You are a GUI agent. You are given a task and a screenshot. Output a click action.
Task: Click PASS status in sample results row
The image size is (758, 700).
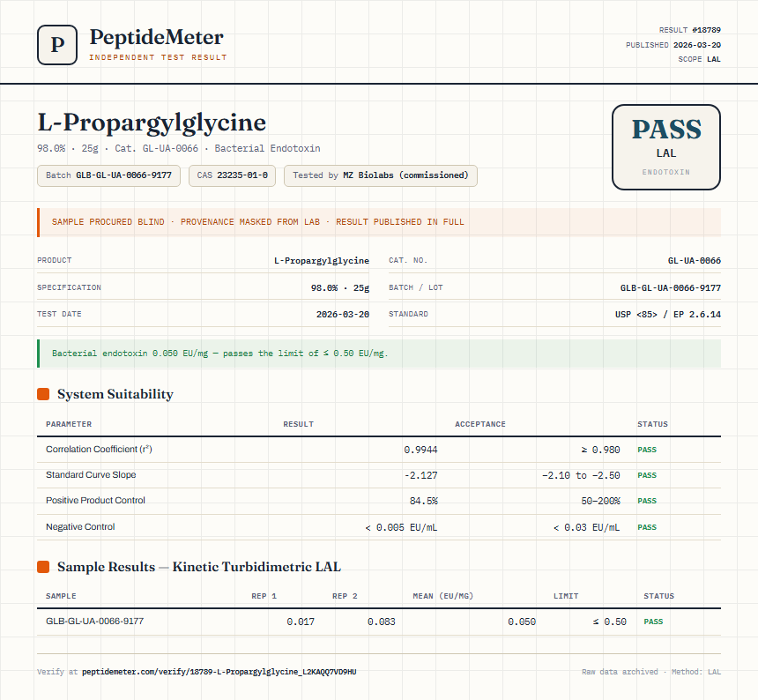point(653,622)
